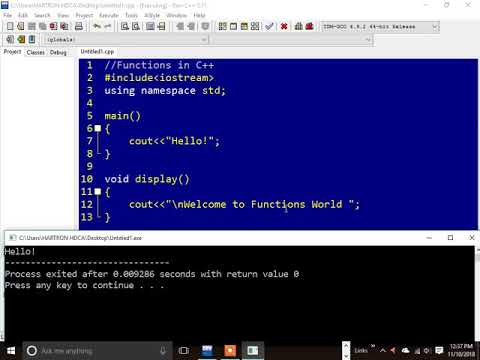Click the console window vertical scrollbar
This screenshot has height=360, width=480.
click(x=477, y=293)
